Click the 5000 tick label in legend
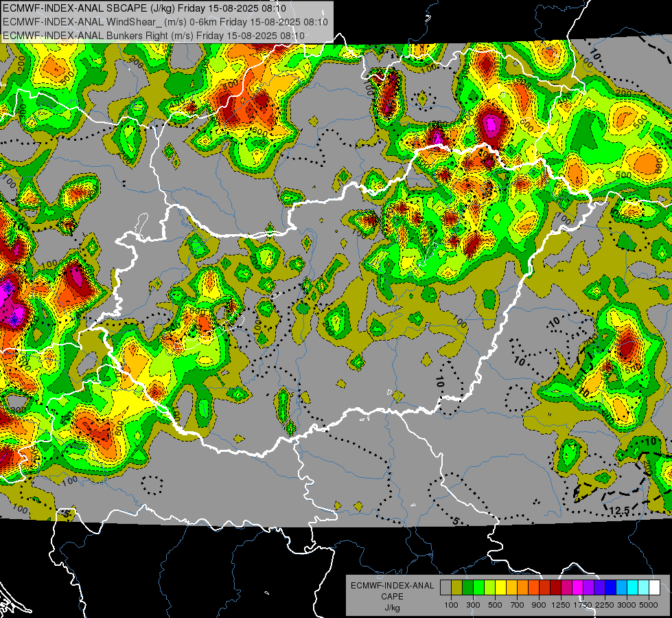 pos(649,605)
